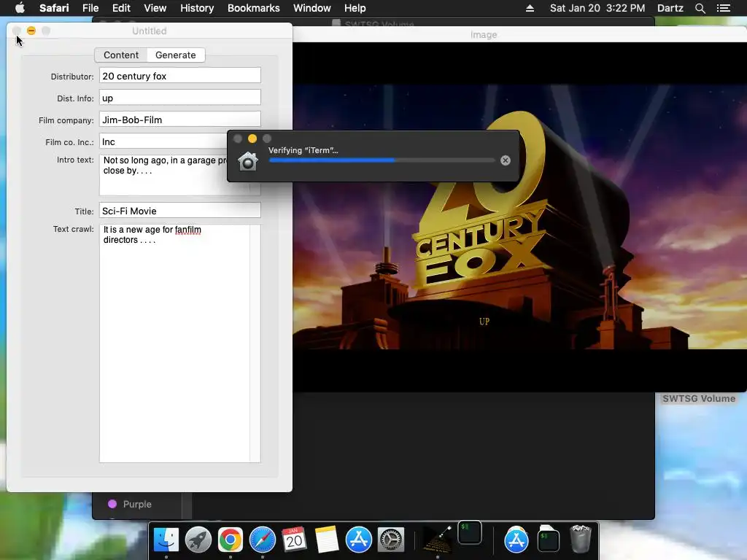Screen dimensions: 747x560
Task: Click the Film company field Jim-Bob-Film
Action: 179,120
